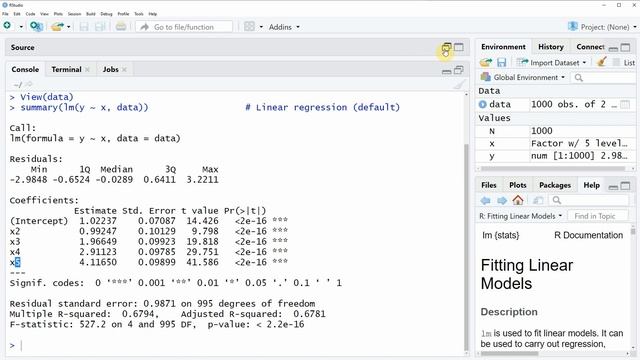Clear environment objects with the broom icon
Screen dimensions: 640x360
click(601, 62)
